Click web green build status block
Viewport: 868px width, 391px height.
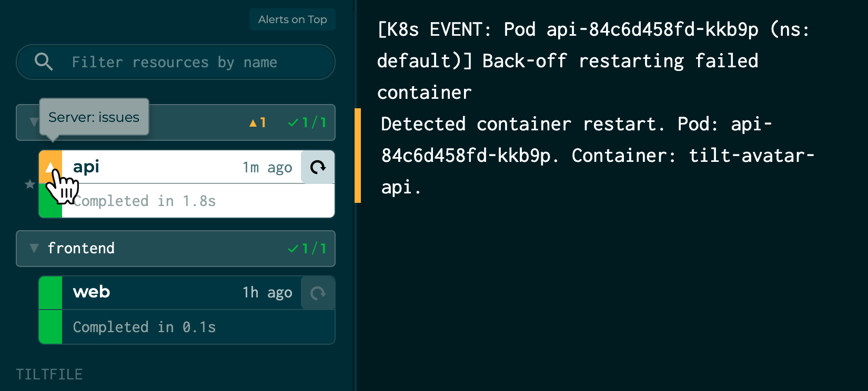coord(51,327)
